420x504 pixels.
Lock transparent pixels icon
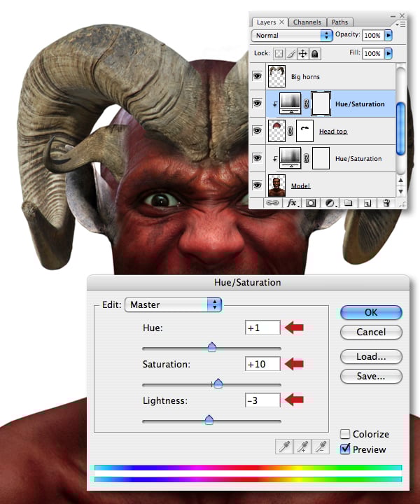pyautogui.click(x=279, y=54)
